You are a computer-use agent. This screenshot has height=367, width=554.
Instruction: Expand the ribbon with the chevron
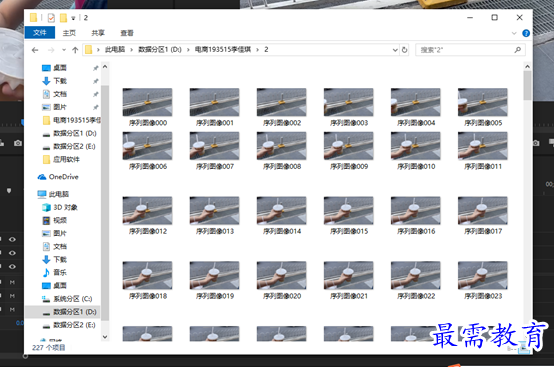(514, 33)
